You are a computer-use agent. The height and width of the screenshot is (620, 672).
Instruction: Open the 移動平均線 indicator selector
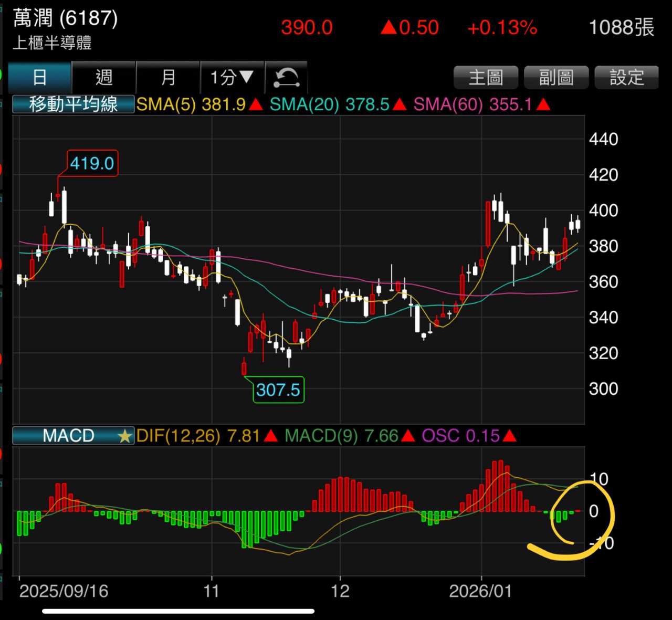(x=73, y=104)
